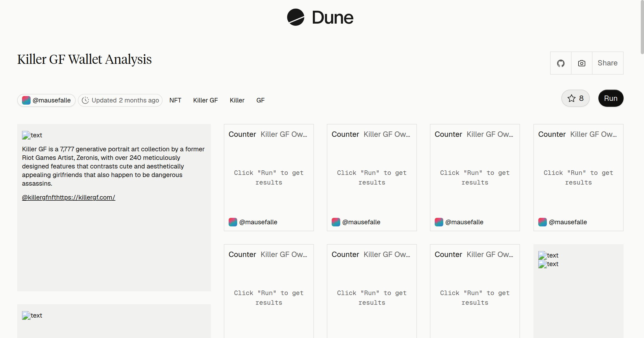Open the @killergfnft killergf.com link
The width and height of the screenshot is (644, 338).
[68, 197]
